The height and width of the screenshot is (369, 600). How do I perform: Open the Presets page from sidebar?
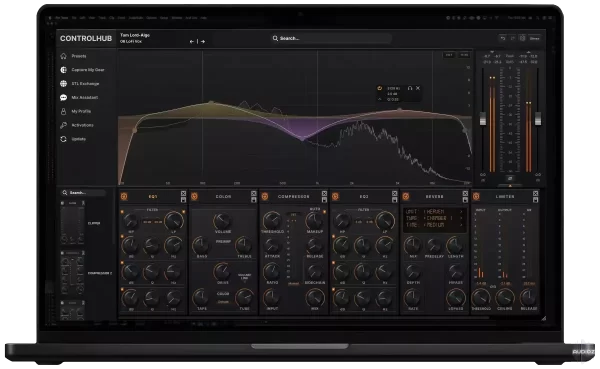[73, 56]
